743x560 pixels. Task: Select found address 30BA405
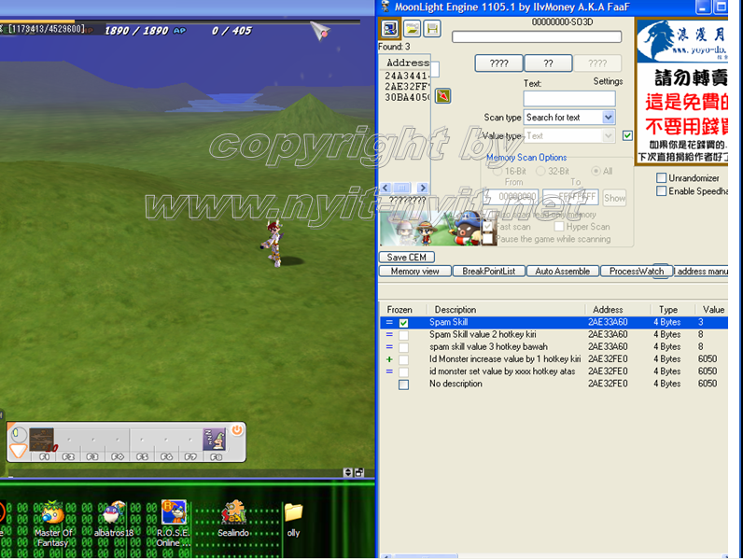click(407, 97)
